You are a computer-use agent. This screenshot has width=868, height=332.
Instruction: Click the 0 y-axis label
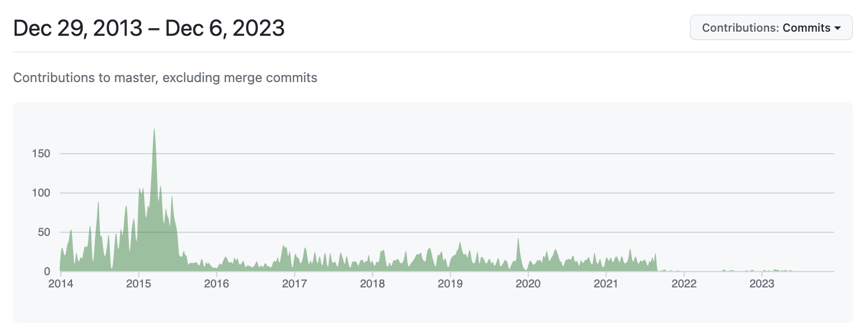(x=48, y=272)
